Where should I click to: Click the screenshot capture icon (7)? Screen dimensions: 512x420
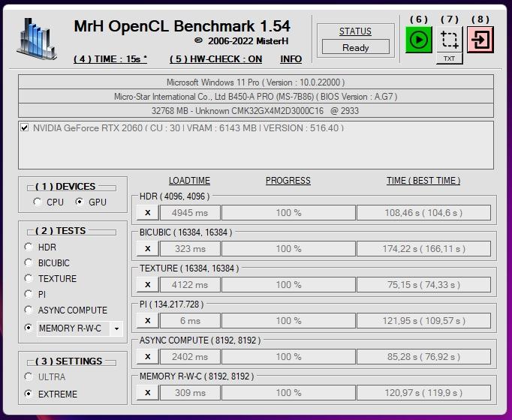coord(450,40)
